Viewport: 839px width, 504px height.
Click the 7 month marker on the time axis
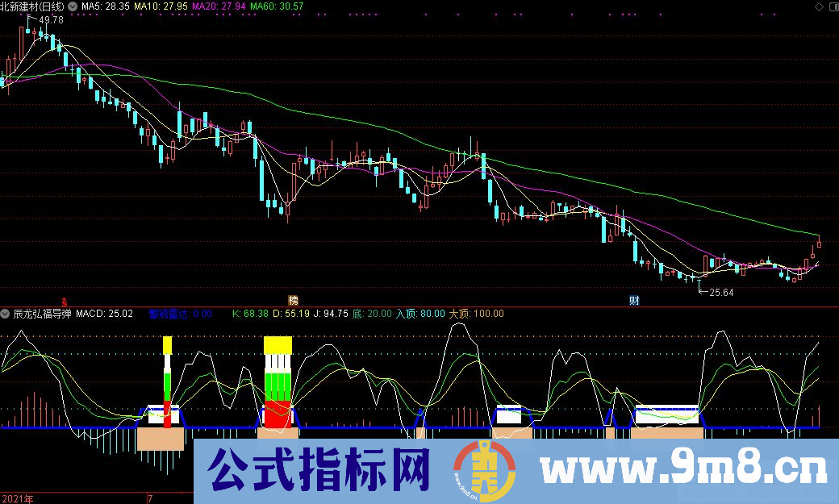click(150, 498)
